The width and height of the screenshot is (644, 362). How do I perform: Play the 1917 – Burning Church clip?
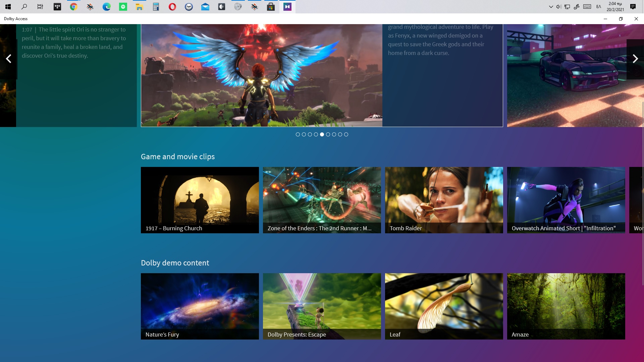200,200
